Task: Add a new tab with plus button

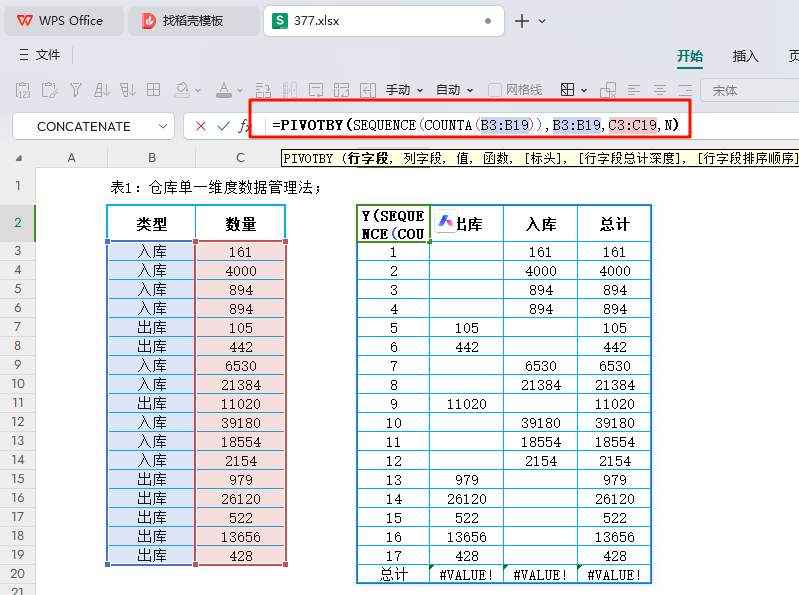Action: pyautogui.click(x=521, y=21)
